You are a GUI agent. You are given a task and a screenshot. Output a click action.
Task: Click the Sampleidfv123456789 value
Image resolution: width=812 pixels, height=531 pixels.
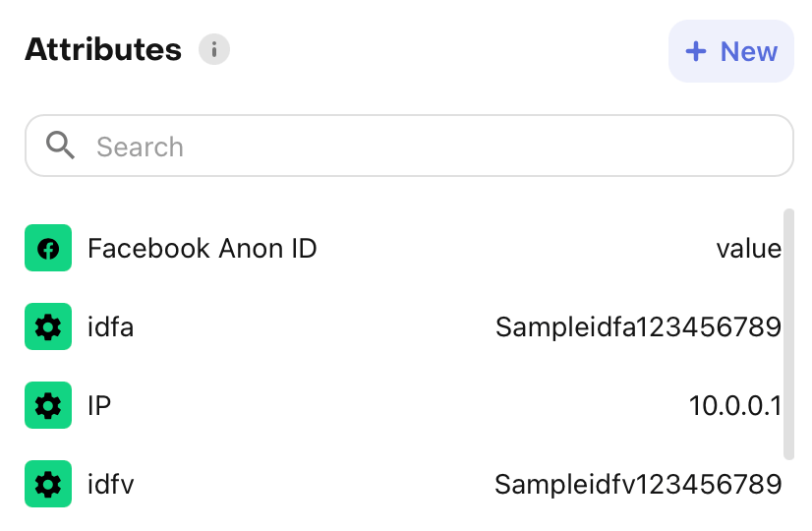click(x=638, y=484)
